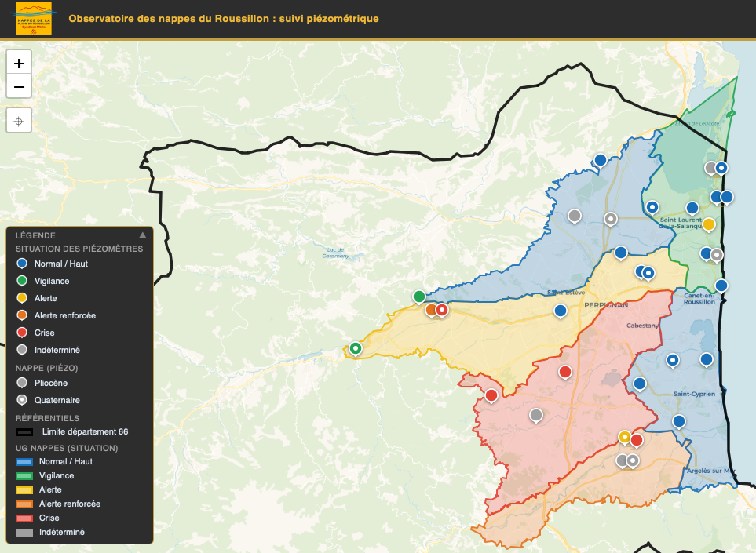Open the blue marker near Saint-Cyprien south
Screen dimensions: 756x553
pyautogui.click(x=679, y=421)
